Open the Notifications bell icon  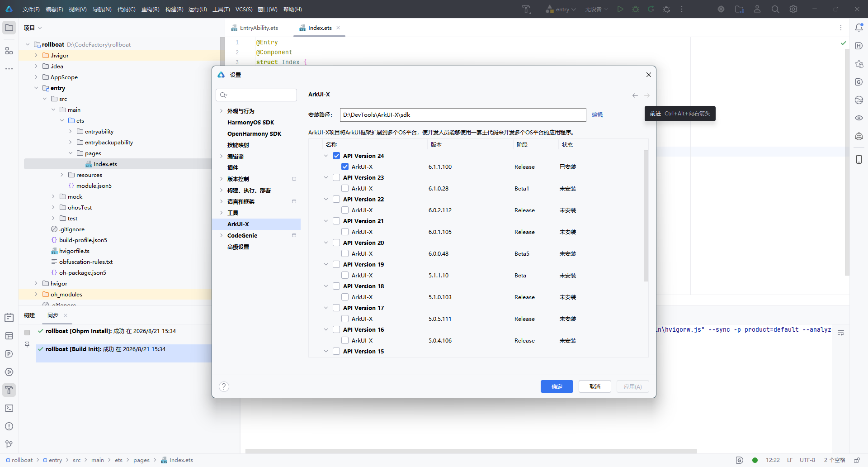pyautogui.click(x=859, y=28)
